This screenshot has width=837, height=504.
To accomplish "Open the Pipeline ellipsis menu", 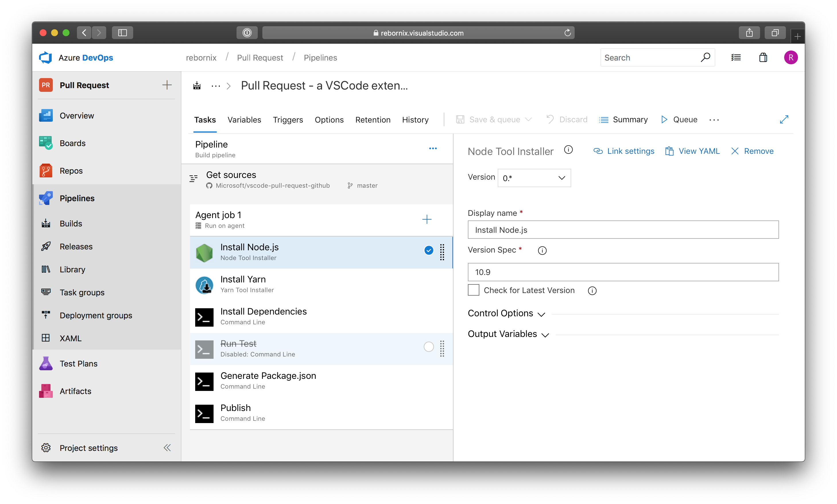I will (433, 148).
